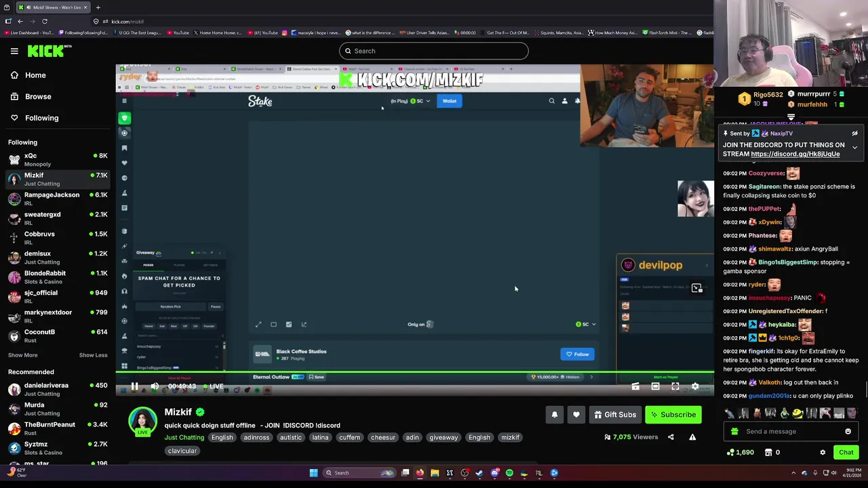Open the Windows Start menu
The width and height of the screenshot is (868, 488).
coord(313,473)
